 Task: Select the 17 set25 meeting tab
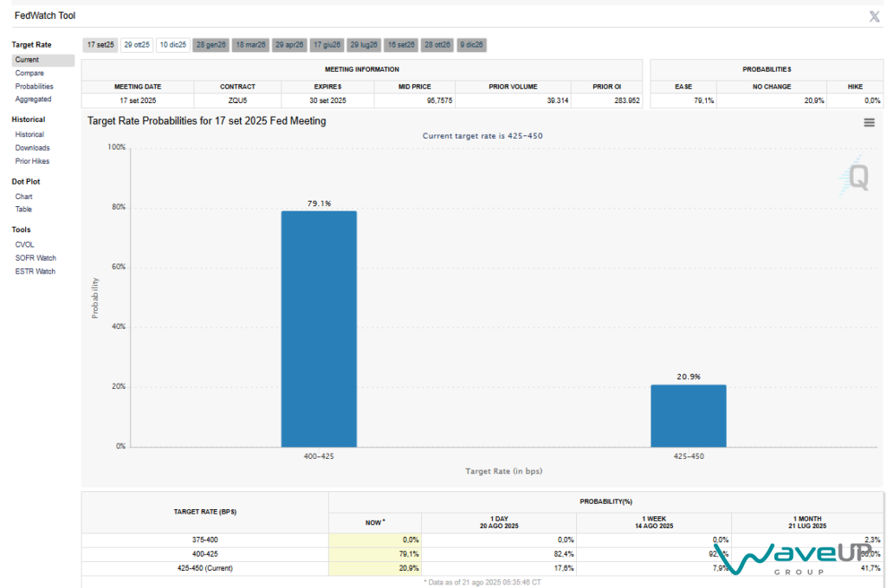[x=100, y=44]
